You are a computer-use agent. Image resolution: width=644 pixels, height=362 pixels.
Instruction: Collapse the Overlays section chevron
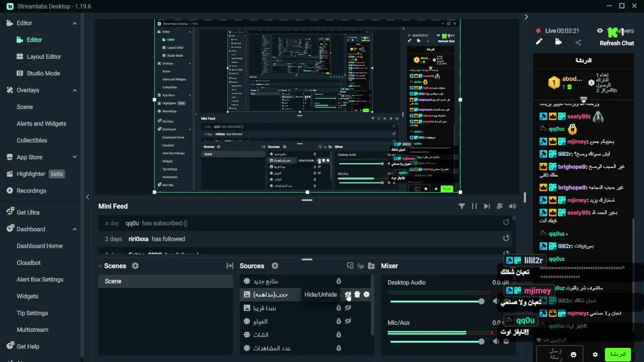click(74, 90)
